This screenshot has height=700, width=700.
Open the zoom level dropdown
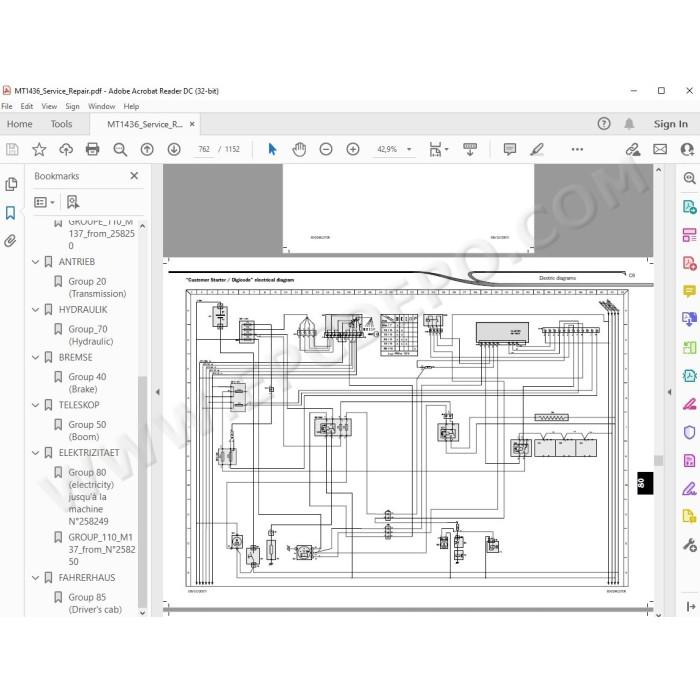click(x=409, y=149)
